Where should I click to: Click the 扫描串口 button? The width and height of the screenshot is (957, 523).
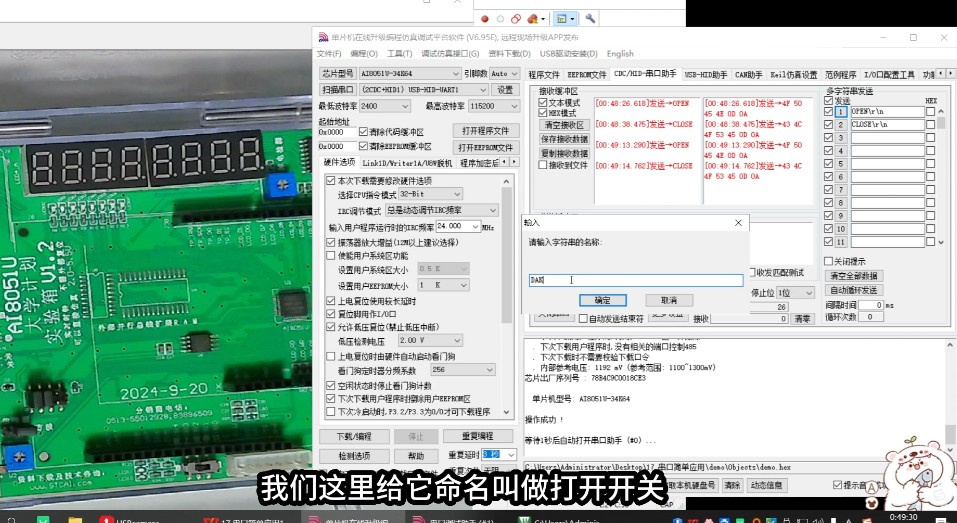(x=338, y=90)
